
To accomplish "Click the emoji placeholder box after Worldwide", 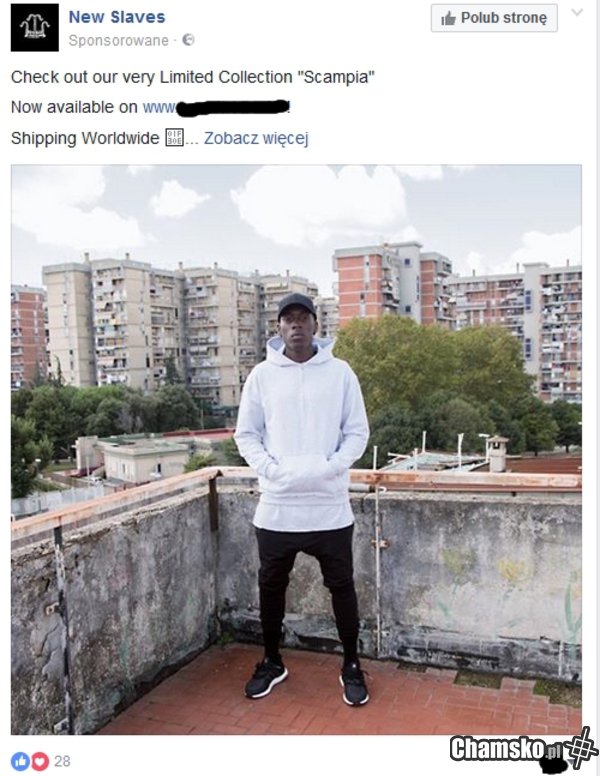I will pyautogui.click(x=174, y=138).
